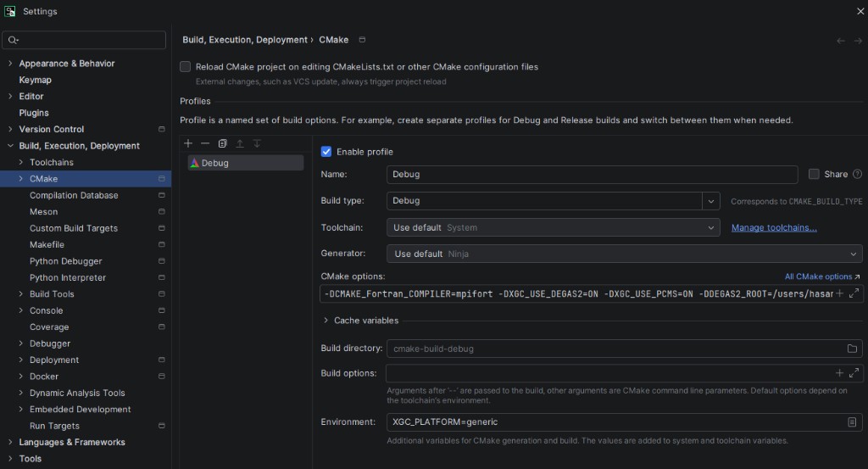Open Embedded Development settings

tap(81, 409)
